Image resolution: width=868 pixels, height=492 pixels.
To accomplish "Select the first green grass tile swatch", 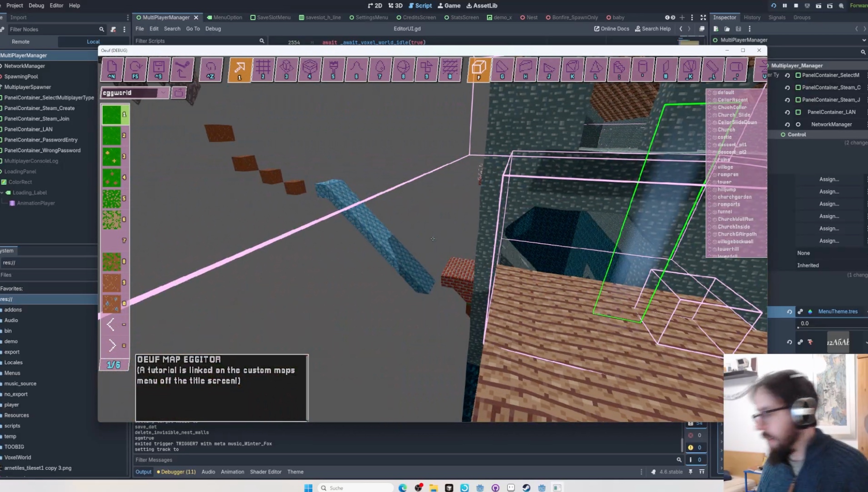I will tap(112, 115).
